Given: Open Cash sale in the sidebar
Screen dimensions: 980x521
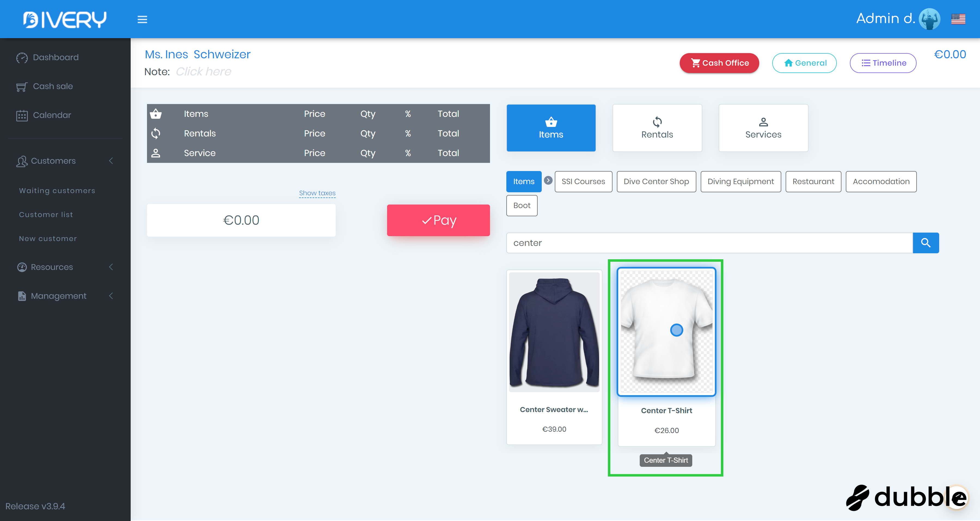Looking at the screenshot, I should pos(53,86).
